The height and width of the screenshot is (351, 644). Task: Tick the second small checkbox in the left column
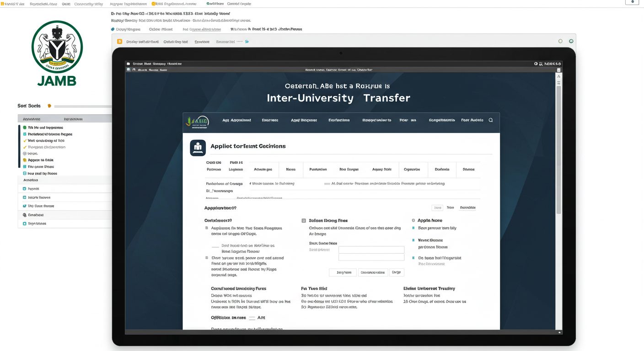coord(207,258)
